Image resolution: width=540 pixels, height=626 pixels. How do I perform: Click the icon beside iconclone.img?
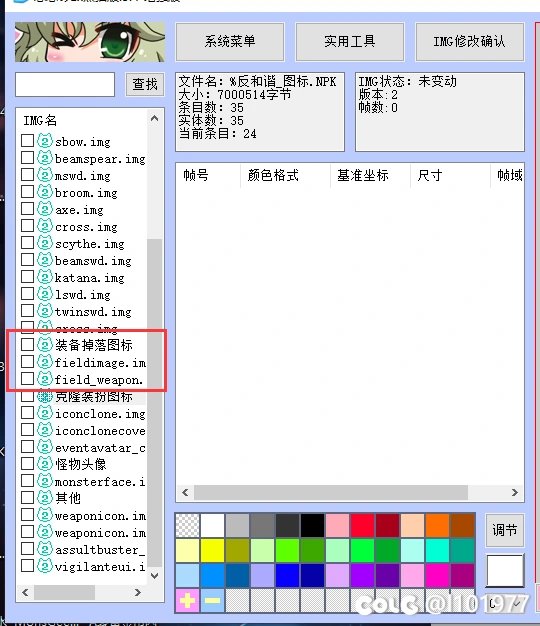[45, 413]
